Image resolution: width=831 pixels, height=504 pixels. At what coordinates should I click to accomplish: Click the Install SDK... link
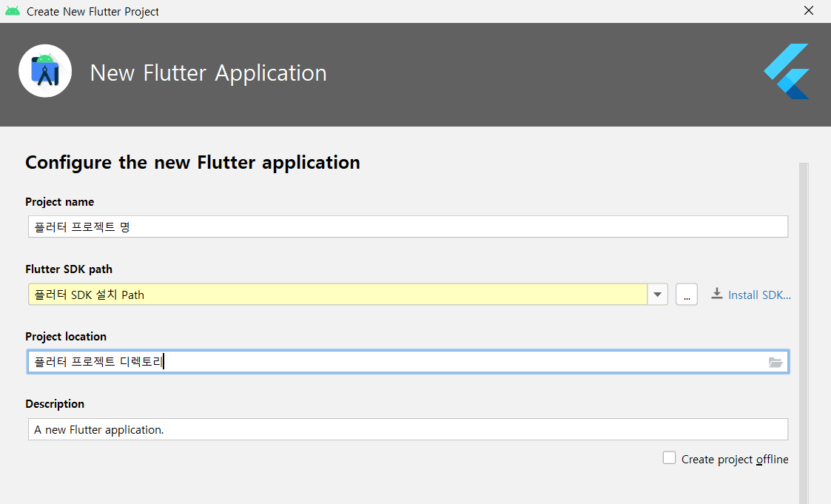759,295
